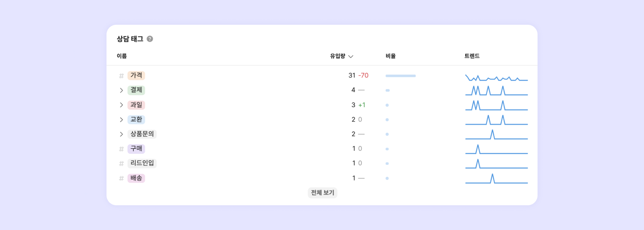This screenshot has height=230, width=644.
Task: Select the 가격 tag label
Action: click(x=136, y=75)
